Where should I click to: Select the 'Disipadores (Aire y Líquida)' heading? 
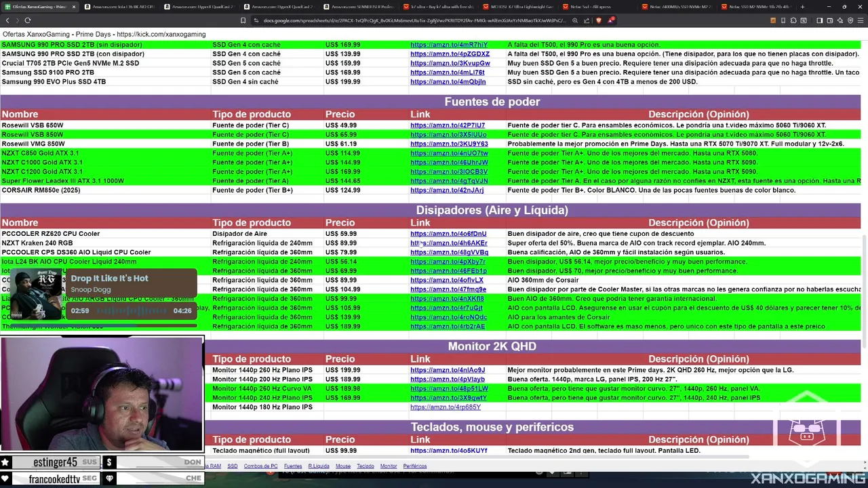[492, 210]
